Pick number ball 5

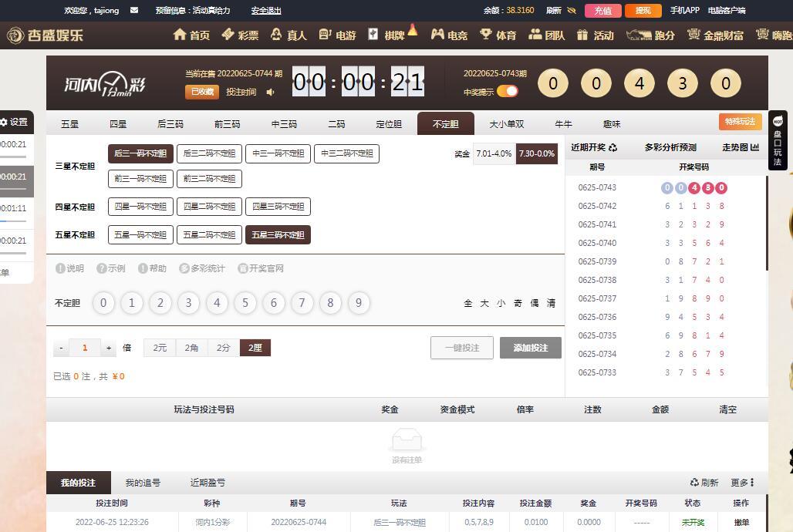tap(245, 303)
